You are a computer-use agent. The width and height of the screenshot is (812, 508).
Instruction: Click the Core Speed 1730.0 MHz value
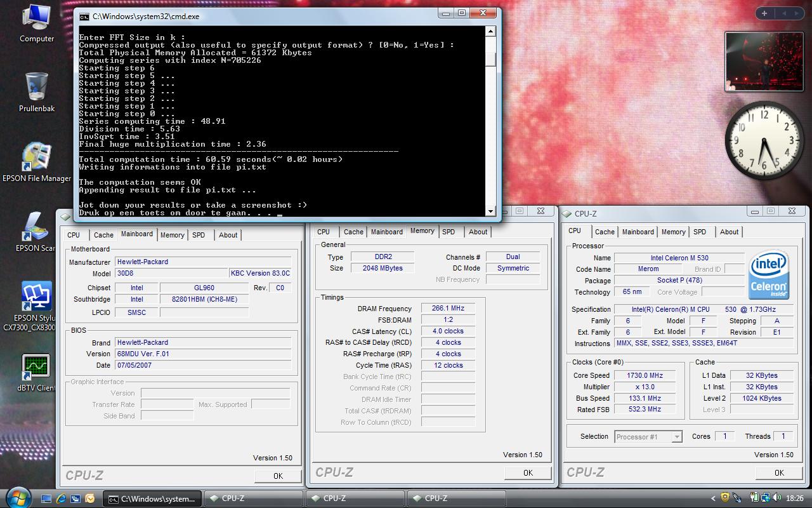coord(645,375)
